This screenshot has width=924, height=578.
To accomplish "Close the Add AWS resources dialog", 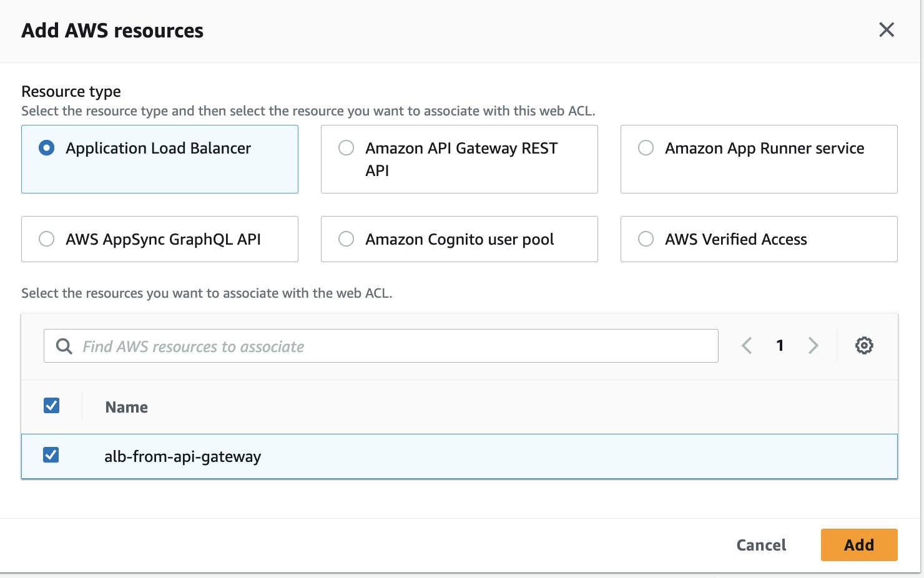I will (887, 29).
